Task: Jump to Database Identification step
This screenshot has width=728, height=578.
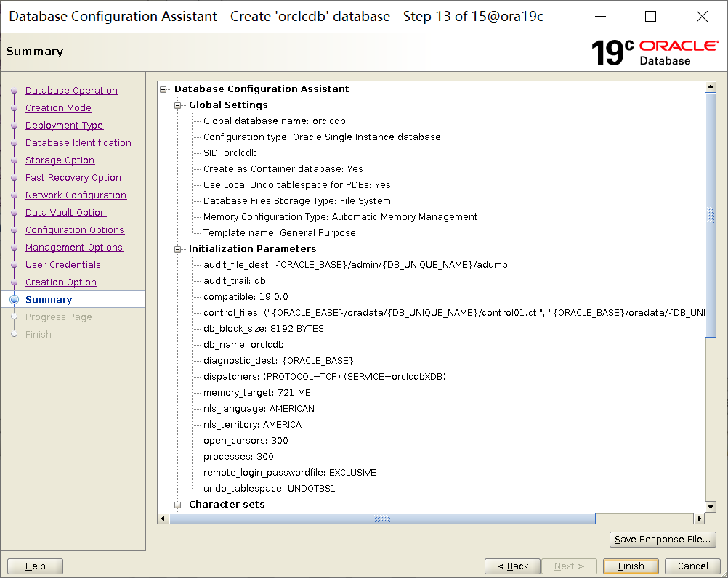Action: pos(78,143)
